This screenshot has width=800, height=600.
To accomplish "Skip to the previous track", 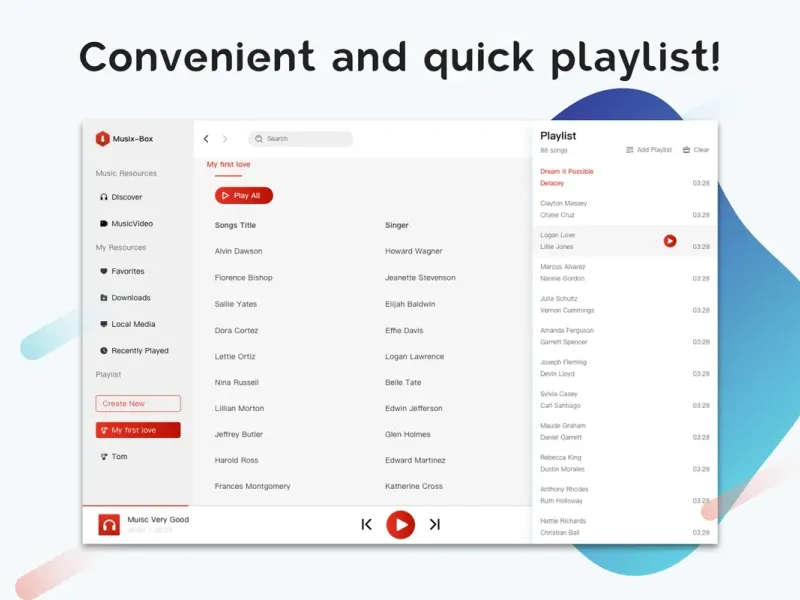I will (366, 524).
